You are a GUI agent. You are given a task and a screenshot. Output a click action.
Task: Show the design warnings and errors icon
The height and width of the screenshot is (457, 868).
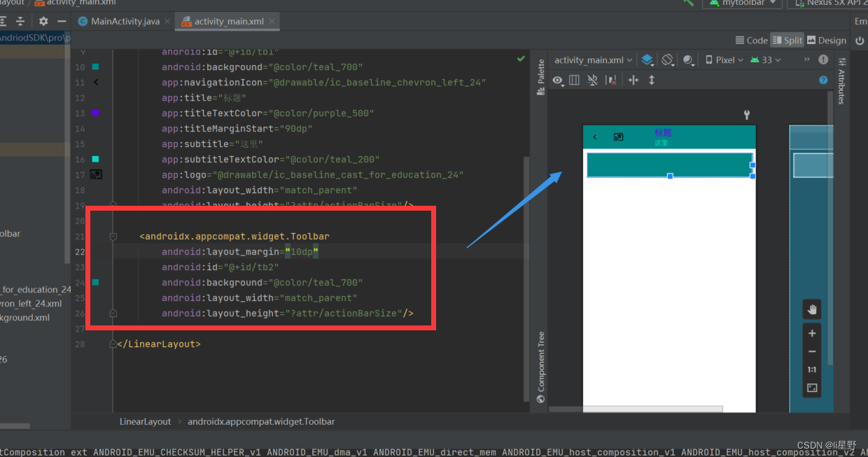click(823, 59)
